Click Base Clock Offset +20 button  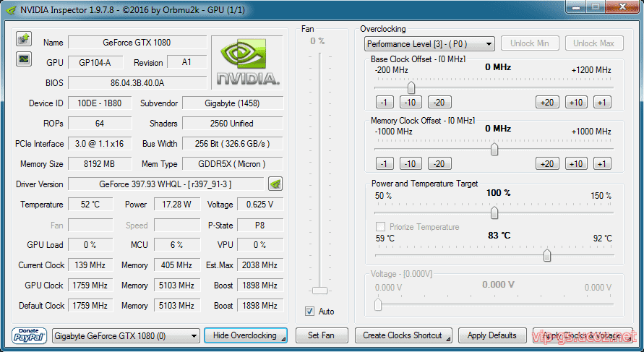coord(547,102)
